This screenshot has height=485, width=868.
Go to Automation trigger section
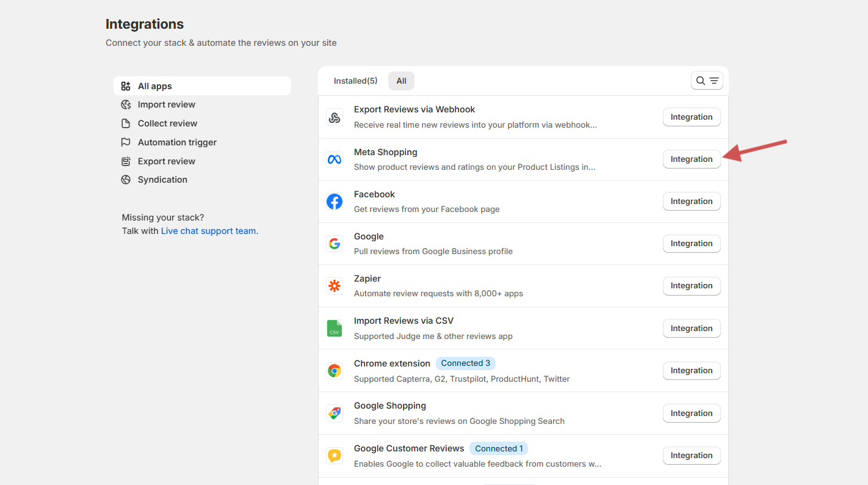(x=177, y=142)
